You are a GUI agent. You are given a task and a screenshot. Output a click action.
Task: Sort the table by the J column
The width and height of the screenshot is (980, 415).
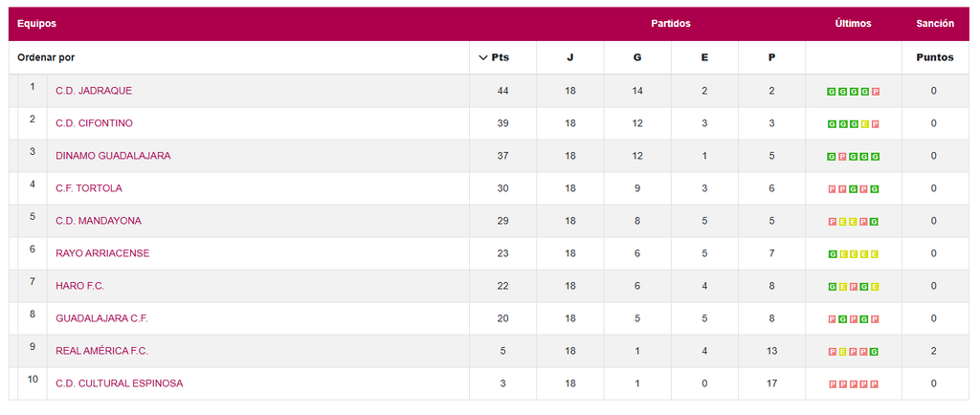[x=570, y=57]
